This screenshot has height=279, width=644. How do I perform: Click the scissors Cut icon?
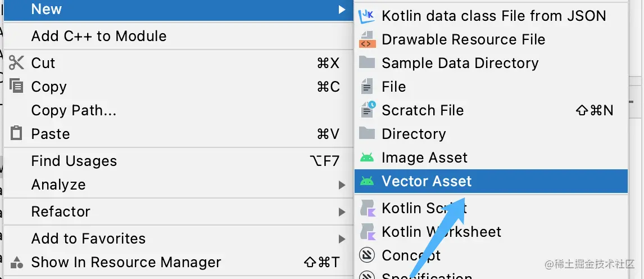16,63
